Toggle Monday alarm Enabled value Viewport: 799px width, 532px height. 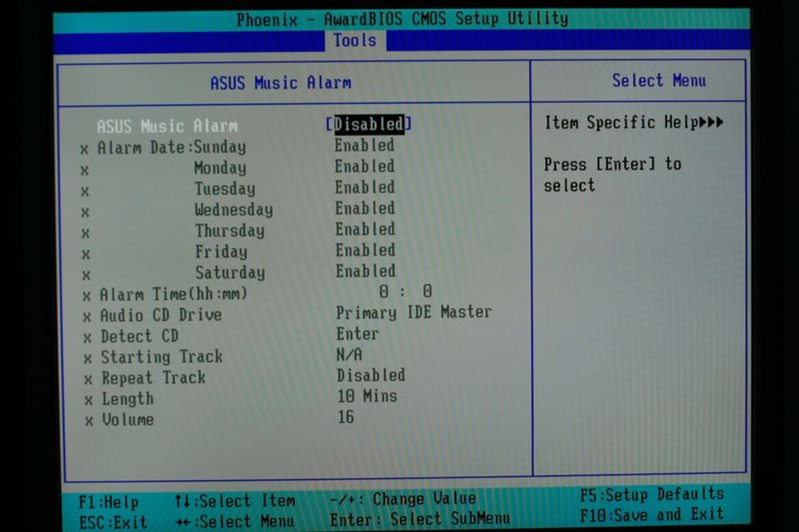(364, 167)
